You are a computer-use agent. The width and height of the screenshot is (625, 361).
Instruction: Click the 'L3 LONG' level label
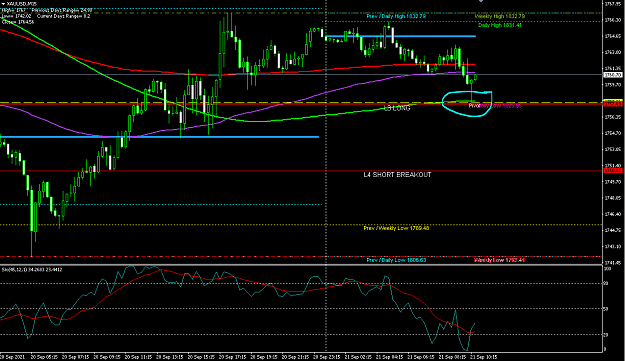coord(397,108)
